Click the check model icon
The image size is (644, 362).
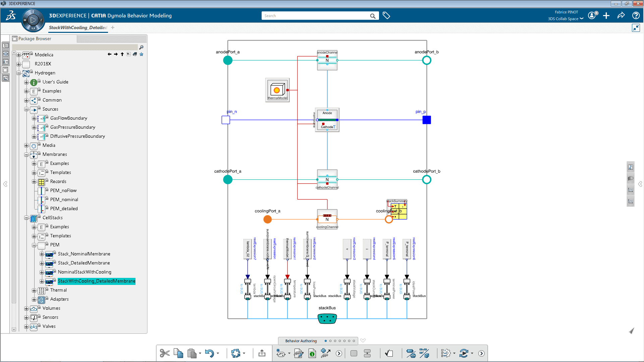(389, 353)
